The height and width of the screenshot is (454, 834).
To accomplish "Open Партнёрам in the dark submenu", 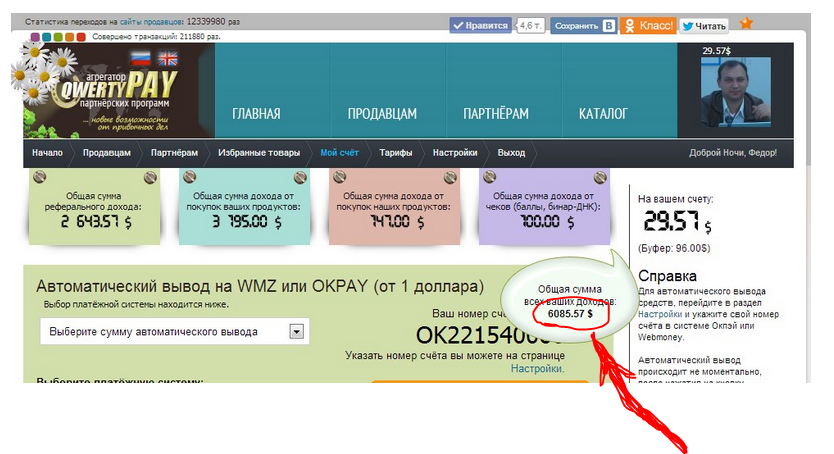I will pos(174,153).
